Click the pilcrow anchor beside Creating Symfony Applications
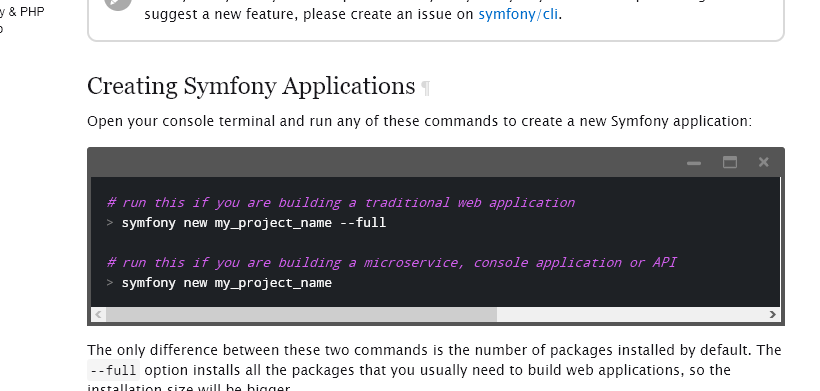The width and height of the screenshot is (820, 391). (x=426, y=88)
